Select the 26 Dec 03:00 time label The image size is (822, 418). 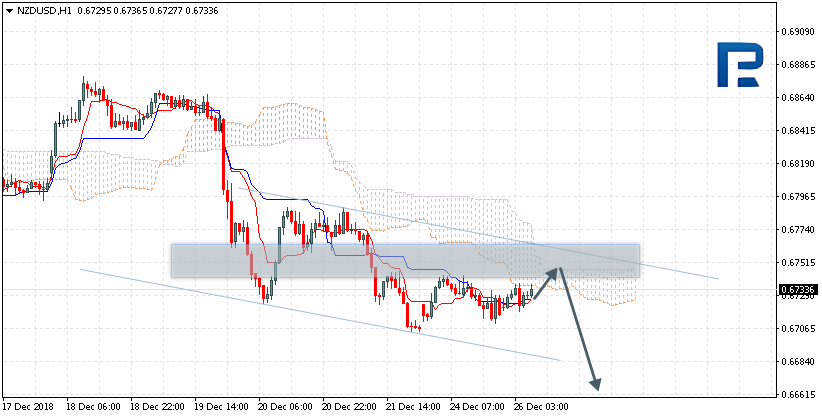pos(541,407)
